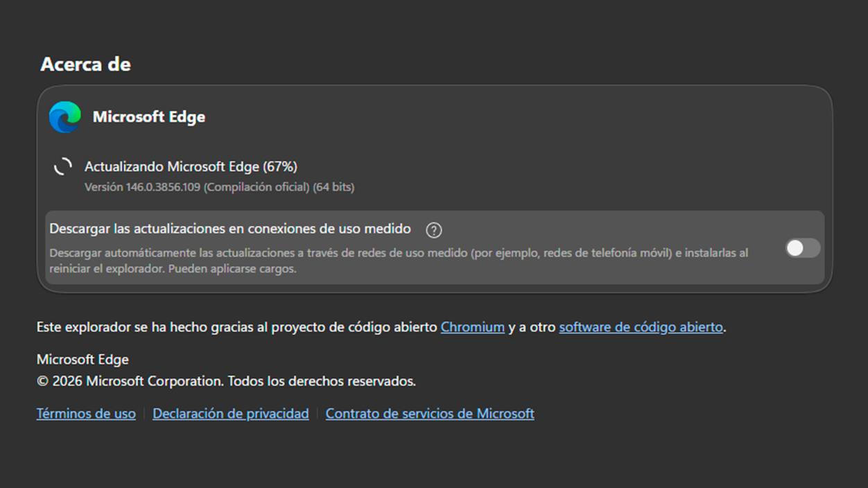Click the blue-green Edge browser emblem
This screenshot has width=868, height=488.
pyautogui.click(x=63, y=116)
